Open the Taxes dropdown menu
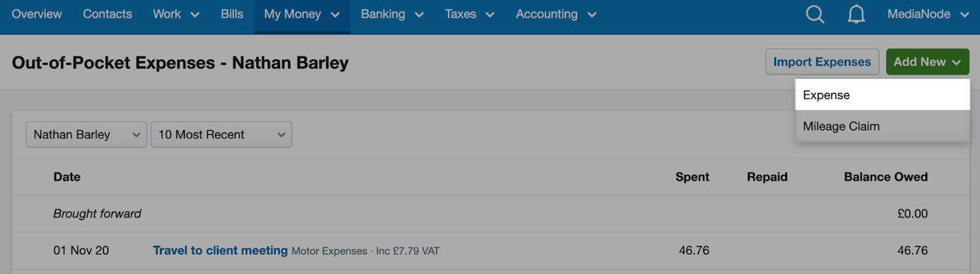Screen dimensions: 980x274 (469, 14)
